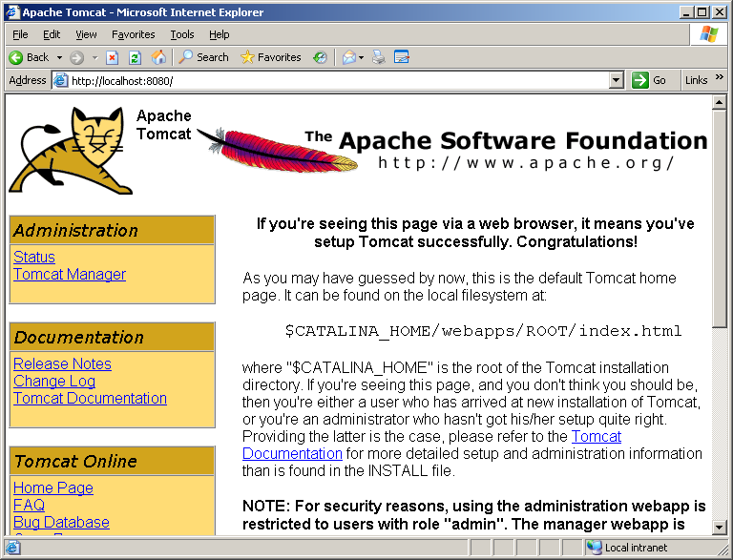Open the Home Page link
Viewport: 733px width, 560px height.
tap(53, 488)
